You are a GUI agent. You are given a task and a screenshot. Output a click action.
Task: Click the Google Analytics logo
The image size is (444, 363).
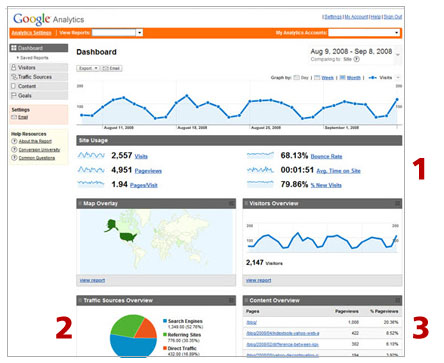[48, 19]
